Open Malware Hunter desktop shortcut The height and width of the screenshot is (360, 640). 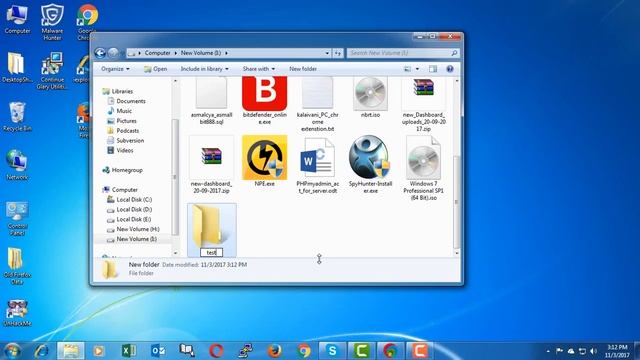point(52,22)
